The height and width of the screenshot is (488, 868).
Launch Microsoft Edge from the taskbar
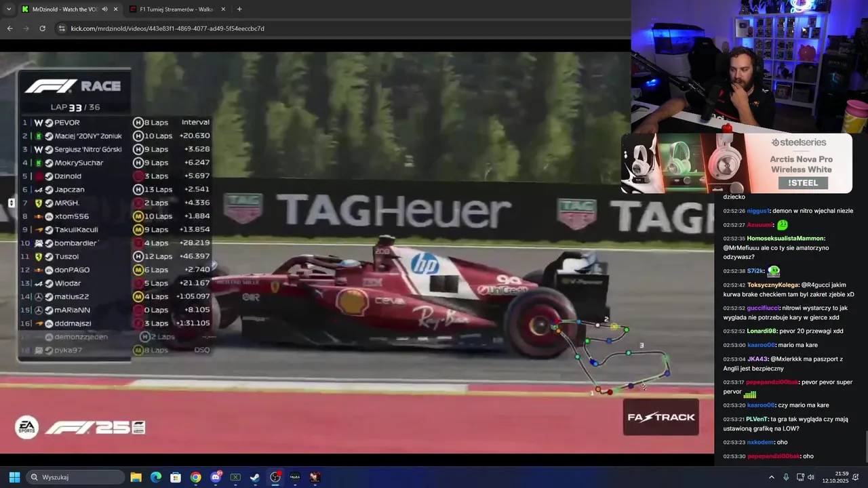pos(156,477)
